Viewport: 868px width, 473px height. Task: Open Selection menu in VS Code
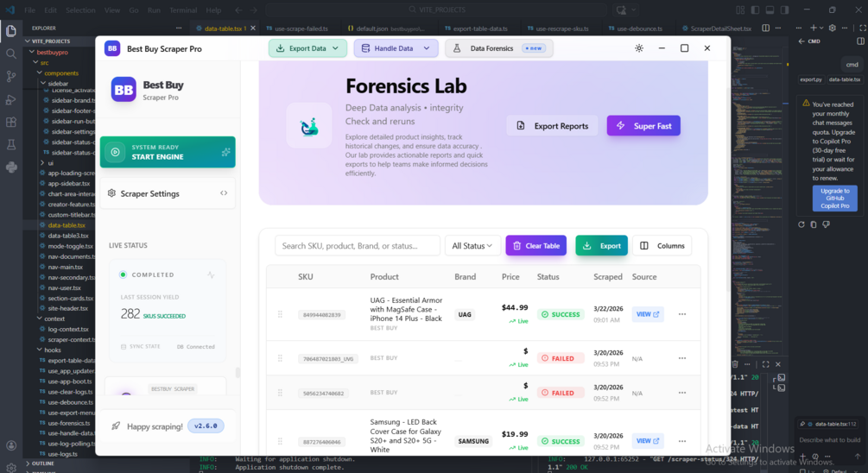click(80, 10)
